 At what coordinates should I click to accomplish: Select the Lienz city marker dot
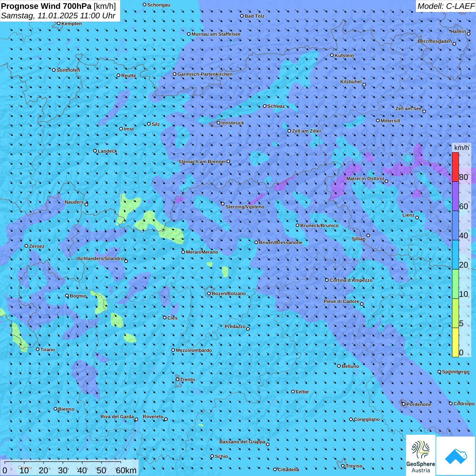click(417, 218)
